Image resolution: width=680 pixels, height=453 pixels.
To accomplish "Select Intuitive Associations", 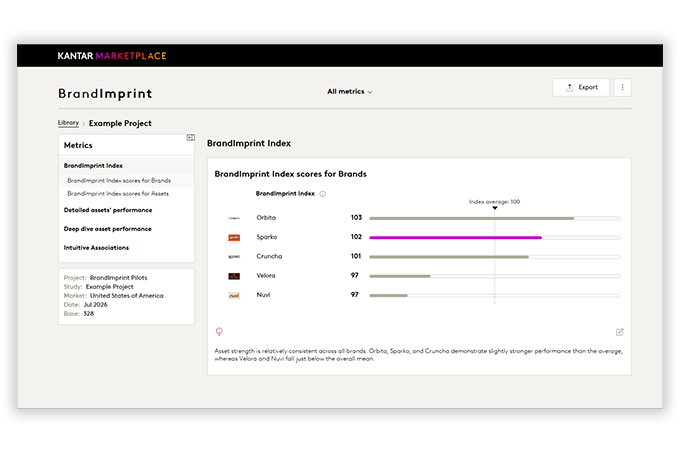I will pos(96,248).
